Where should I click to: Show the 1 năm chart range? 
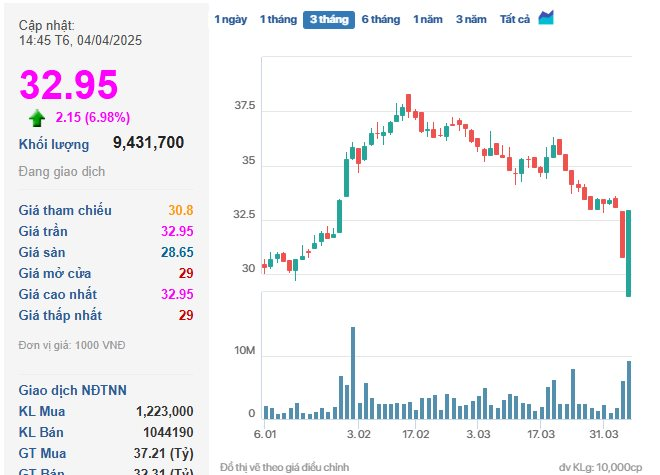(x=428, y=19)
